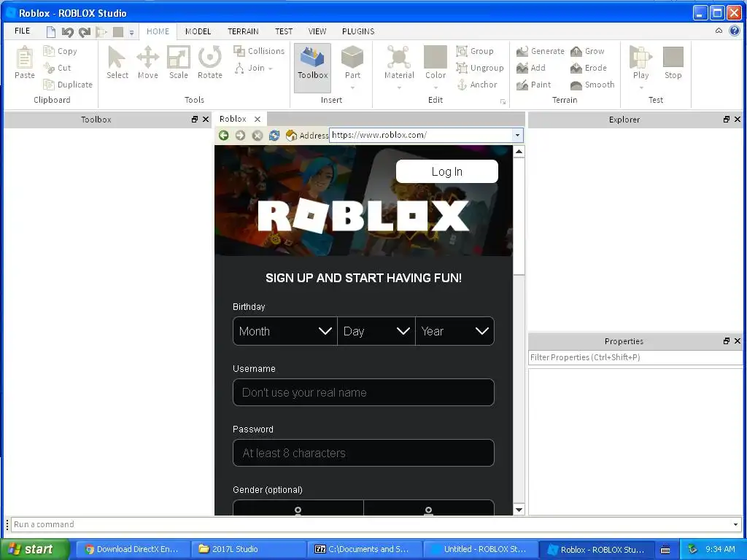Click the Cut scissors icon

(x=49, y=68)
